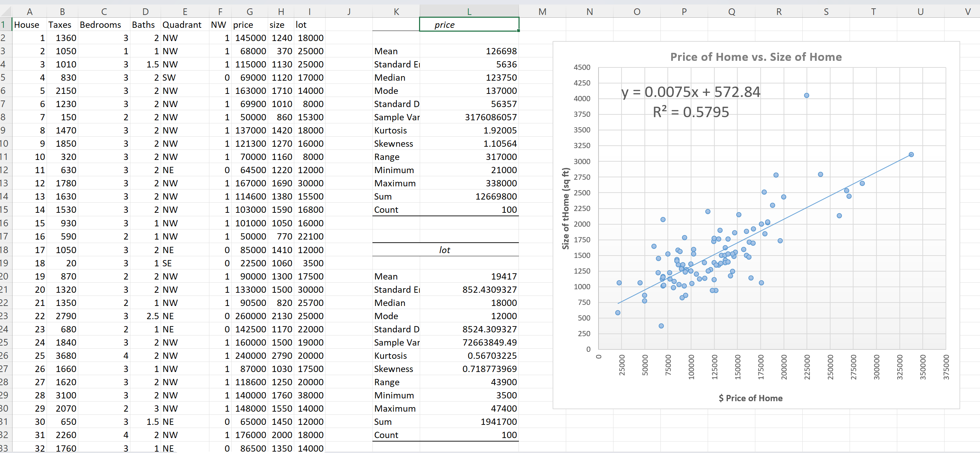This screenshot has height=453, width=980.
Task: Click column header A
Action: pyautogui.click(x=29, y=12)
